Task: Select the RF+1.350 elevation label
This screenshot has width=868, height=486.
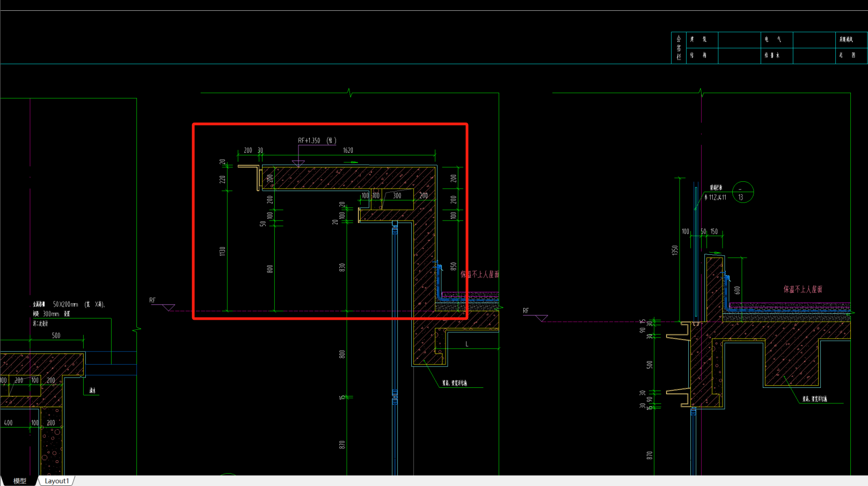Action: (x=317, y=141)
